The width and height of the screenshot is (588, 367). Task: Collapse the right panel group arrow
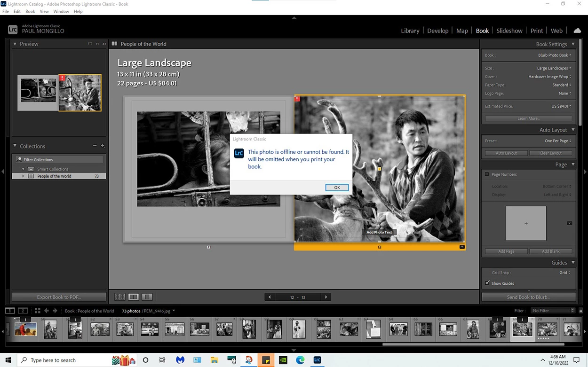(585, 172)
